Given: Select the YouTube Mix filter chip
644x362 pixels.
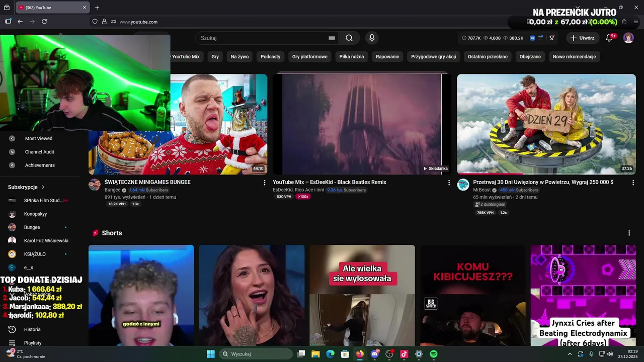Looking at the screenshot, I should [x=186, y=57].
